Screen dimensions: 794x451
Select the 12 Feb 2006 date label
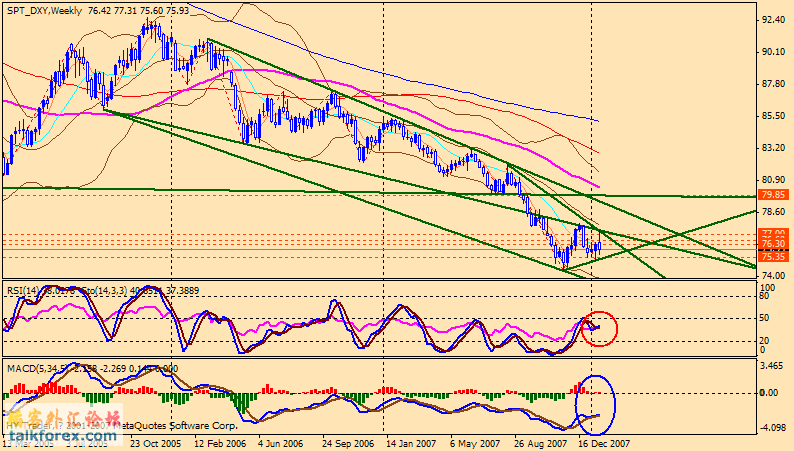(x=219, y=444)
